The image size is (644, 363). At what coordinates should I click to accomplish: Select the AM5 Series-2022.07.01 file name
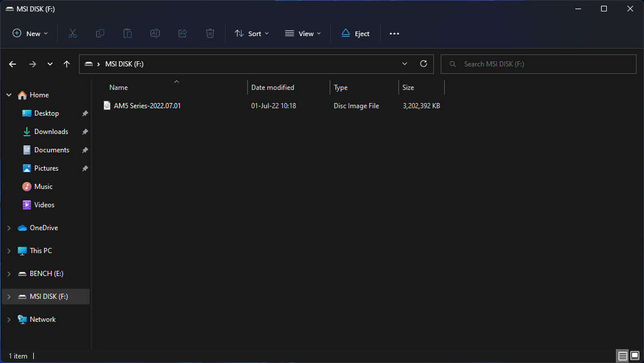tap(147, 105)
